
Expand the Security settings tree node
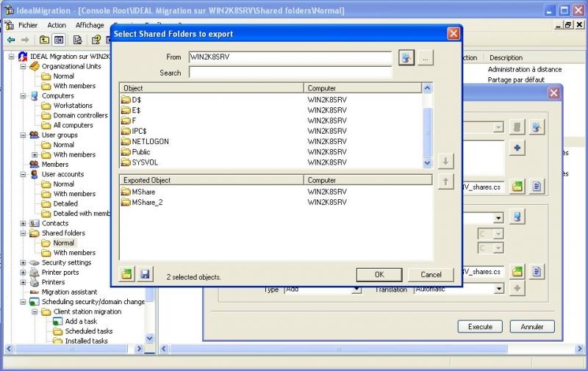coord(23,262)
